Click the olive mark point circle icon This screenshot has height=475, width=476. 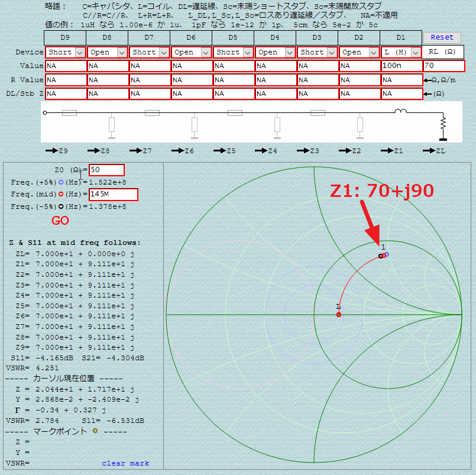(95, 431)
